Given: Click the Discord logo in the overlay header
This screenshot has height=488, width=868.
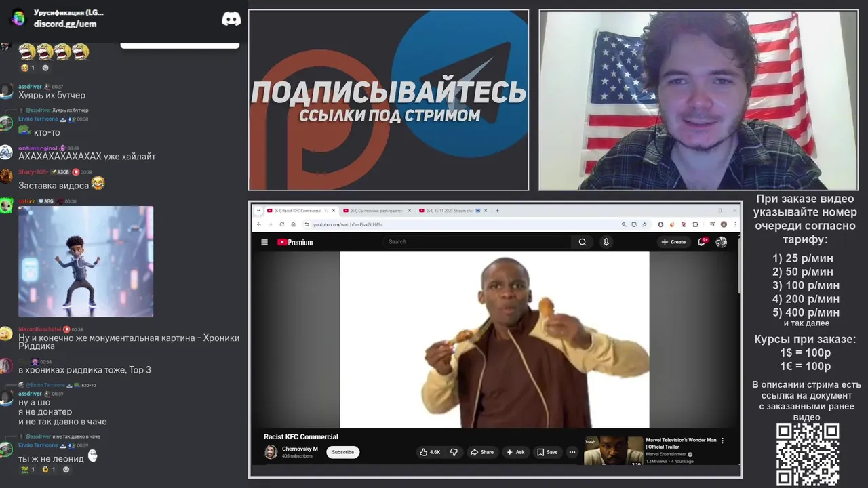Looking at the screenshot, I should 231,19.
